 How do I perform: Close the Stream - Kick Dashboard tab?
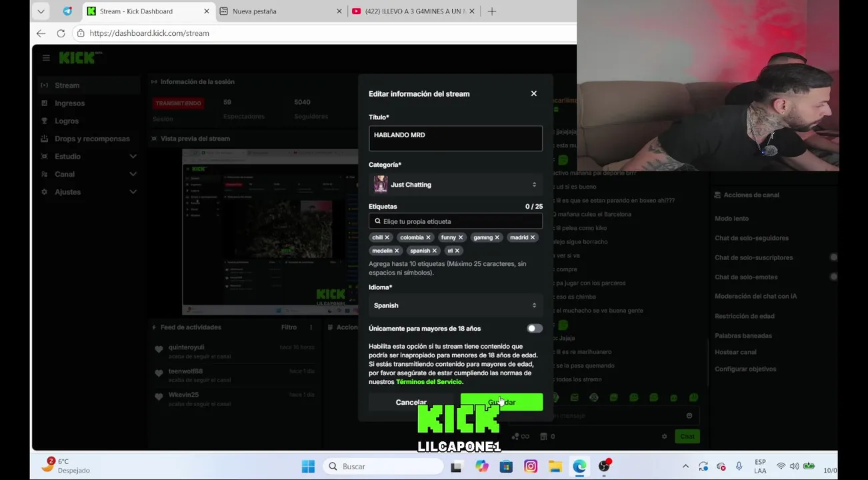click(x=206, y=11)
